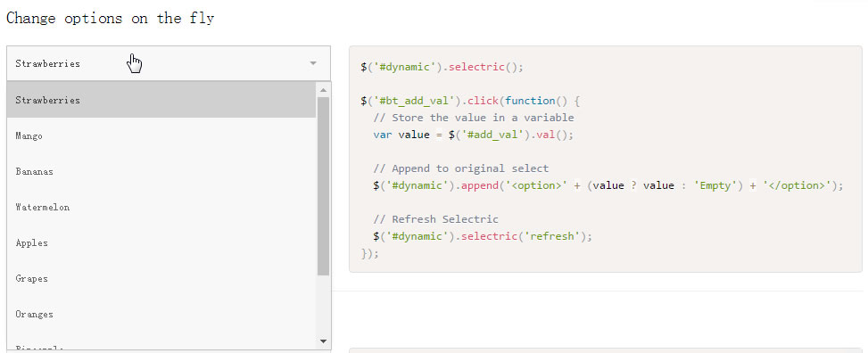Click the '// Store the value in a variable' comment
Image resolution: width=868 pixels, height=353 pixels.
(474, 118)
